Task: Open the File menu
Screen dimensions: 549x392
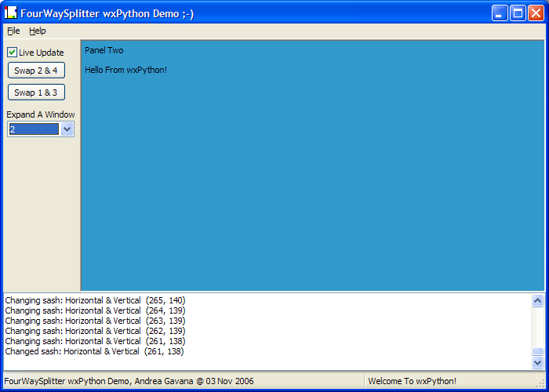Action: pos(13,31)
